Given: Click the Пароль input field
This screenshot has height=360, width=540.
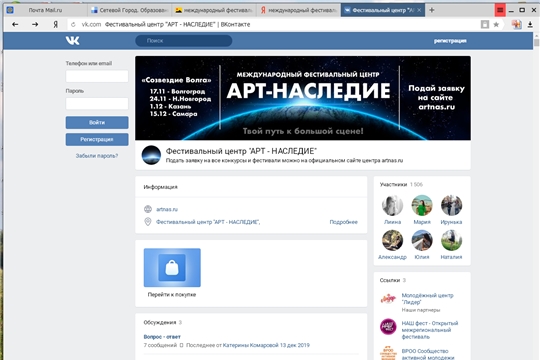Looking at the screenshot, I should point(97,103).
